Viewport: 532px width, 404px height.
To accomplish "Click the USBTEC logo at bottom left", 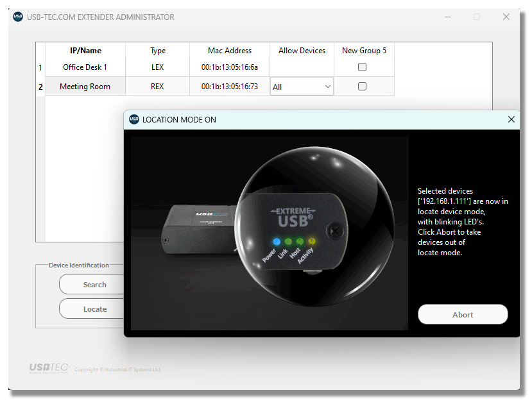I will [49, 368].
